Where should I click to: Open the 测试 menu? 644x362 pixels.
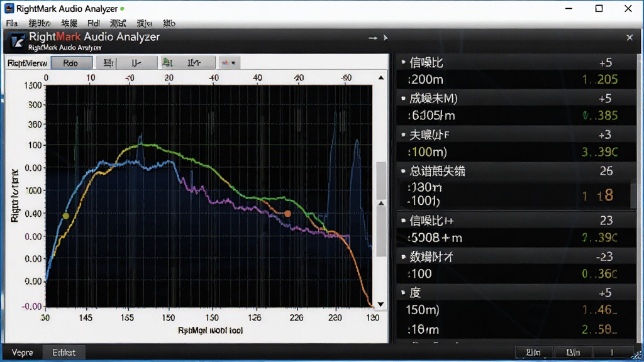click(118, 23)
